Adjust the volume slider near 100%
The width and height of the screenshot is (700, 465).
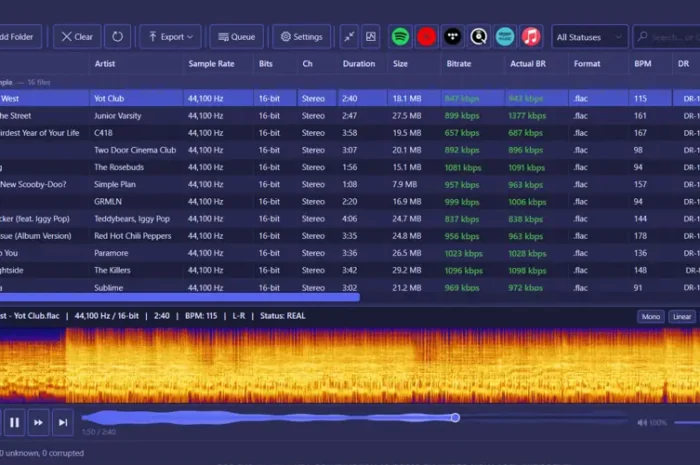[687, 422]
